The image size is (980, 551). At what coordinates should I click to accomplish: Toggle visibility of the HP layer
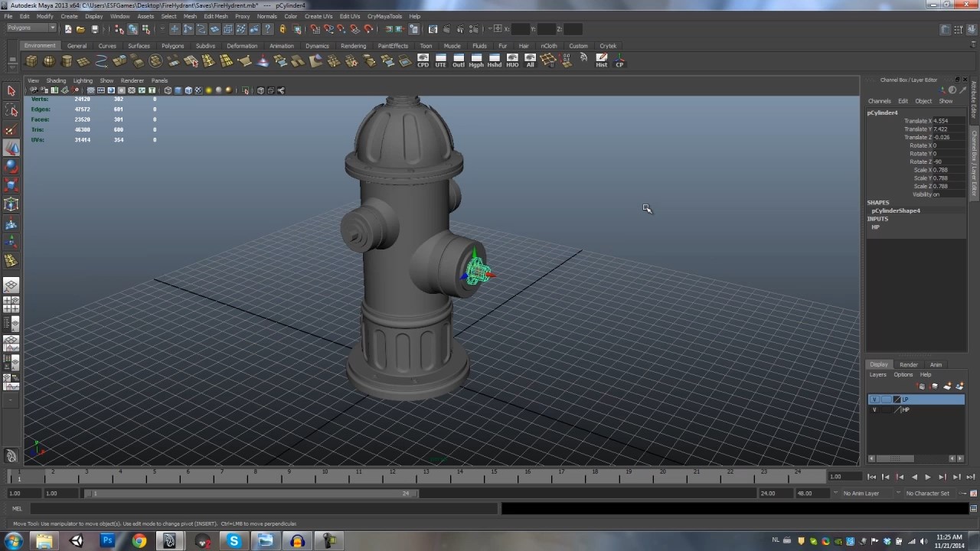coord(874,409)
